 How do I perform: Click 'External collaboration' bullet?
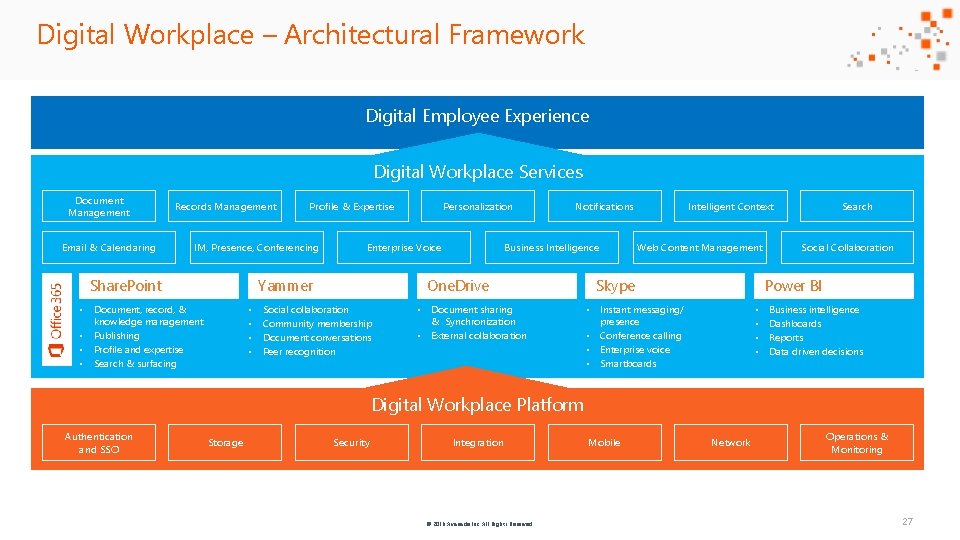(479, 336)
